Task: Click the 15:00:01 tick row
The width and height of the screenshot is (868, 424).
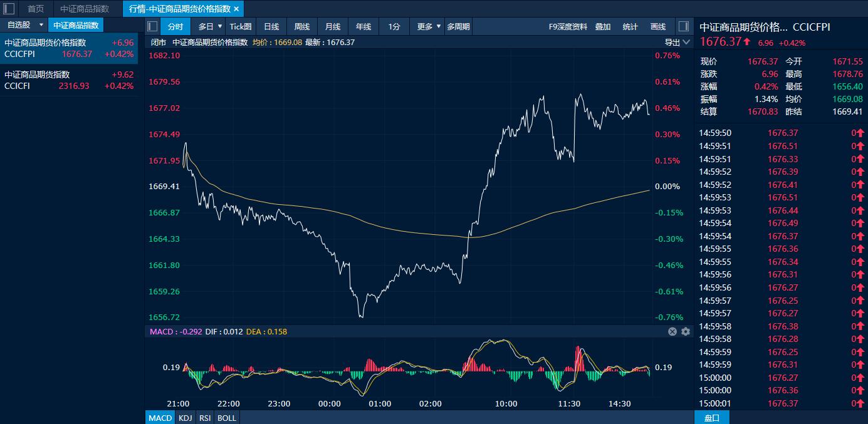Action: [x=782, y=403]
